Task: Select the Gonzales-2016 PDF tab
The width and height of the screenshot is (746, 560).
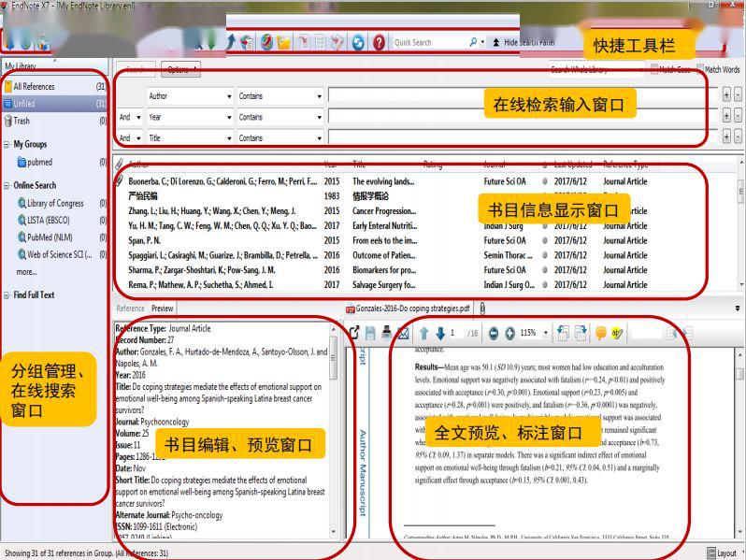Action: pyautogui.click(x=411, y=309)
